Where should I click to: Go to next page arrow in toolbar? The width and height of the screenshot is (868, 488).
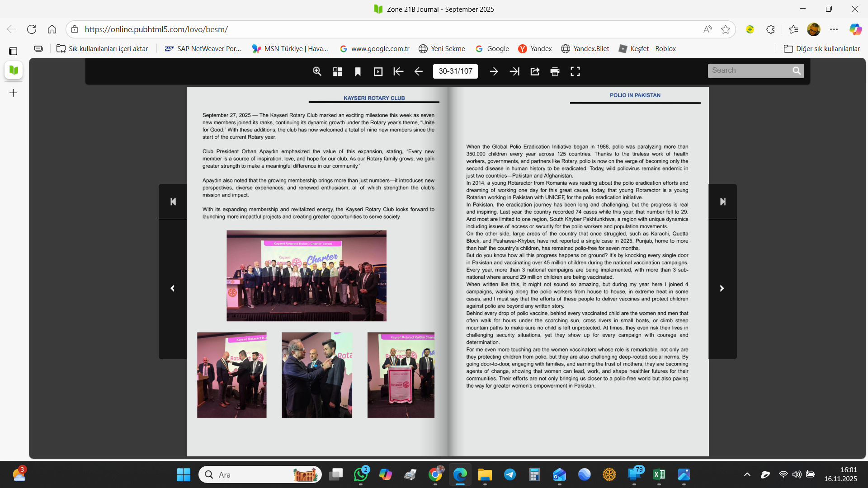(494, 71)
